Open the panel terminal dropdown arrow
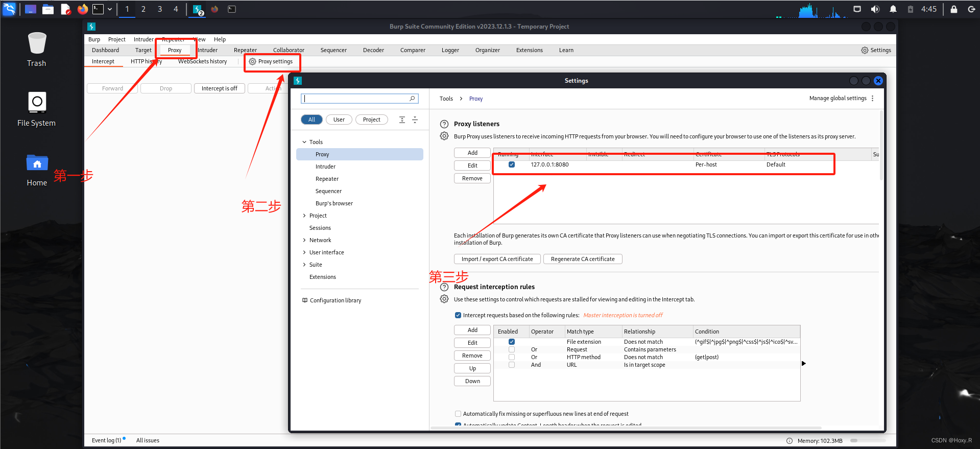The height and width of the screenshot is (449, 980). coord(110,9)
